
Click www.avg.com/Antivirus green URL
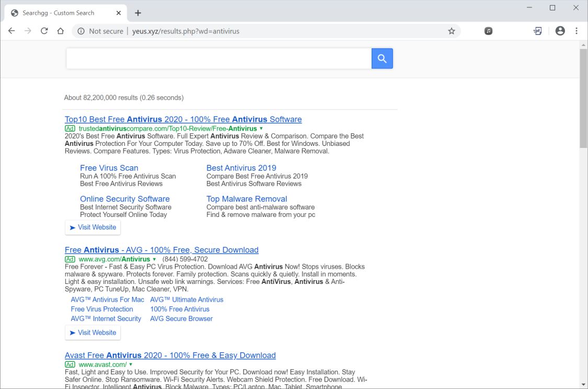tap(114, 259)
